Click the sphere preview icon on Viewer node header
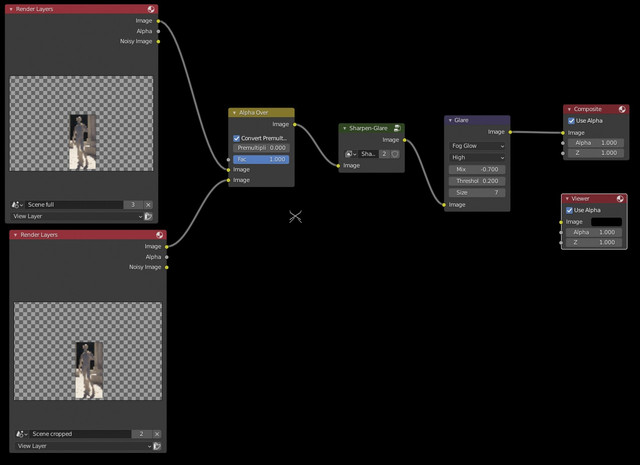Image resolution: width=640 pixels, height=465 pixels. (620, 198)
